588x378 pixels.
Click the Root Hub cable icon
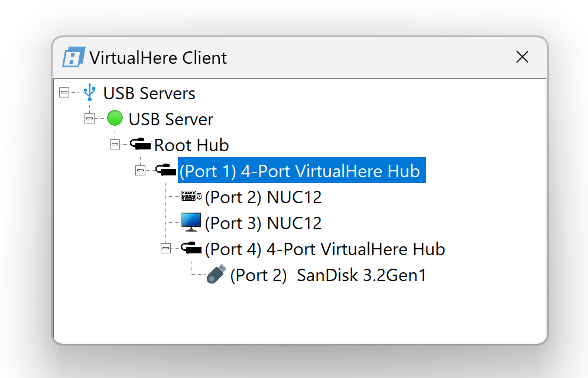point(140,145)
